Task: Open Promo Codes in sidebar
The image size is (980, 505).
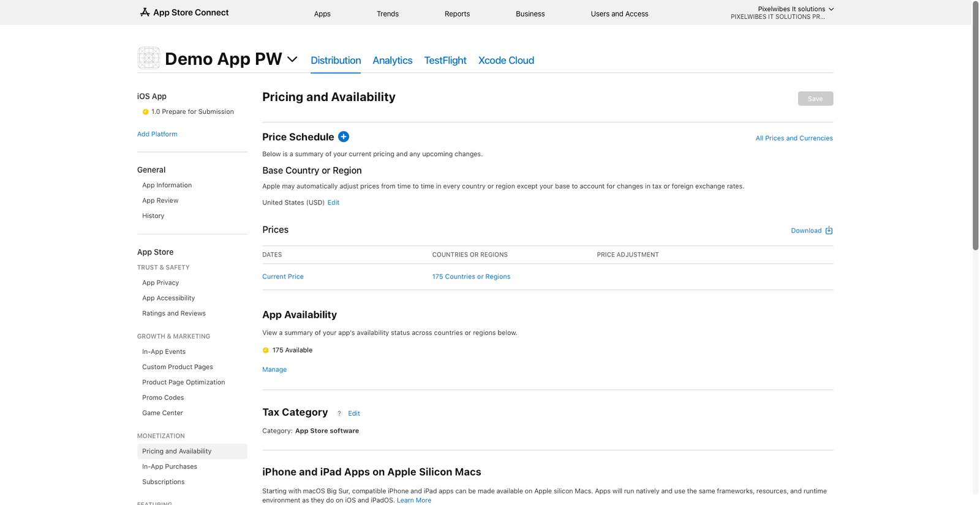Action: pyautogui.click(x=163, y=397)
